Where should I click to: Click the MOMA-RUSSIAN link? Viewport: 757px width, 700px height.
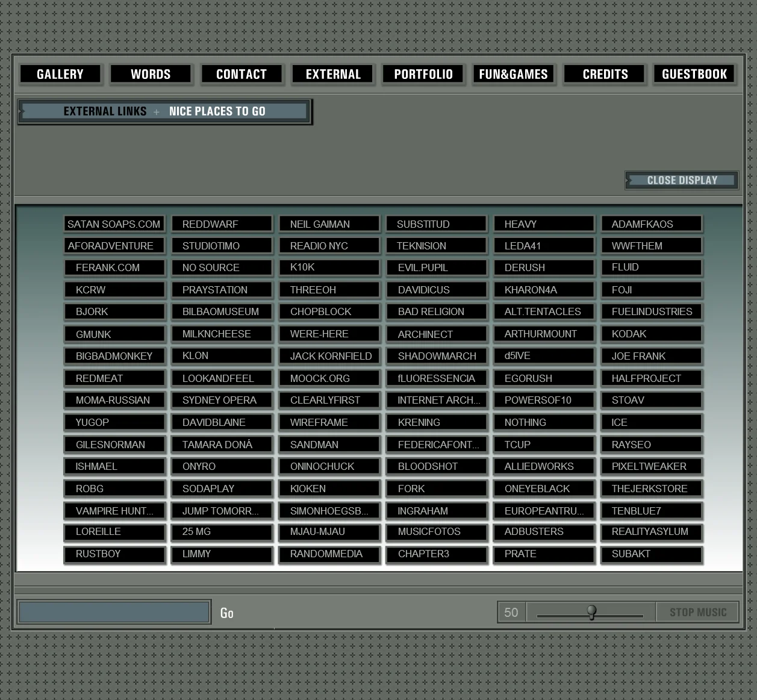[x=114, y=400]
